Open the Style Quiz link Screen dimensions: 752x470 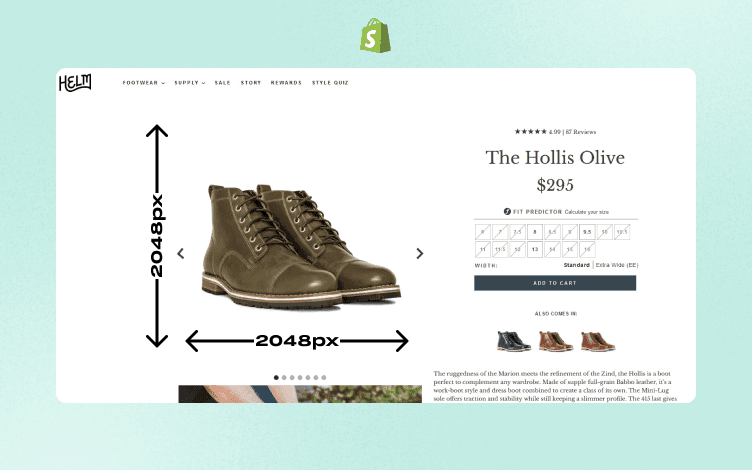point(330,83)
